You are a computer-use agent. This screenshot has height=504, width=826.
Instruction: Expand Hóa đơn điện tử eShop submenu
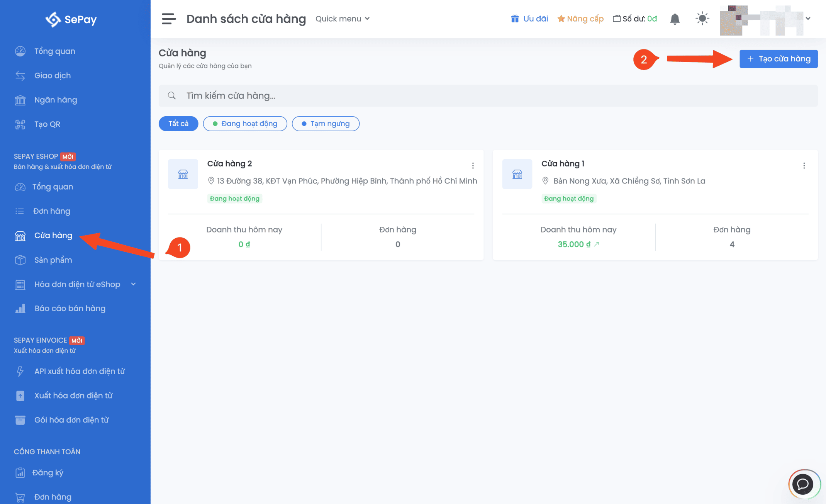[x=134, y=284]
